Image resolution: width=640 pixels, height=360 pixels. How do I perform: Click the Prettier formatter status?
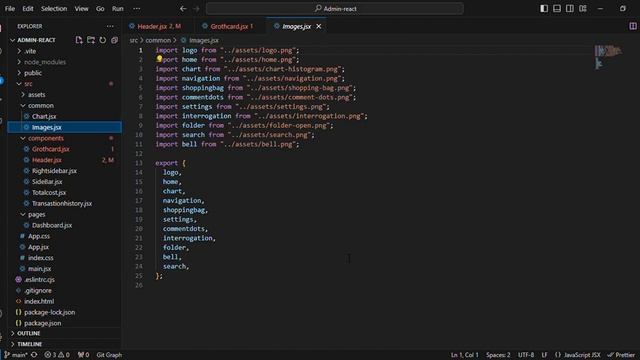pyautogui.click(x=621, y=355)
